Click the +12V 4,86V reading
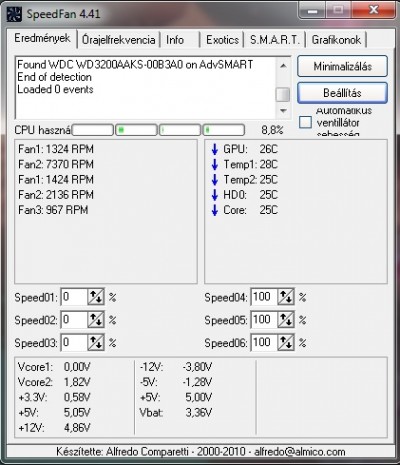This screenshot has width=400, height=465. (54, 428)
